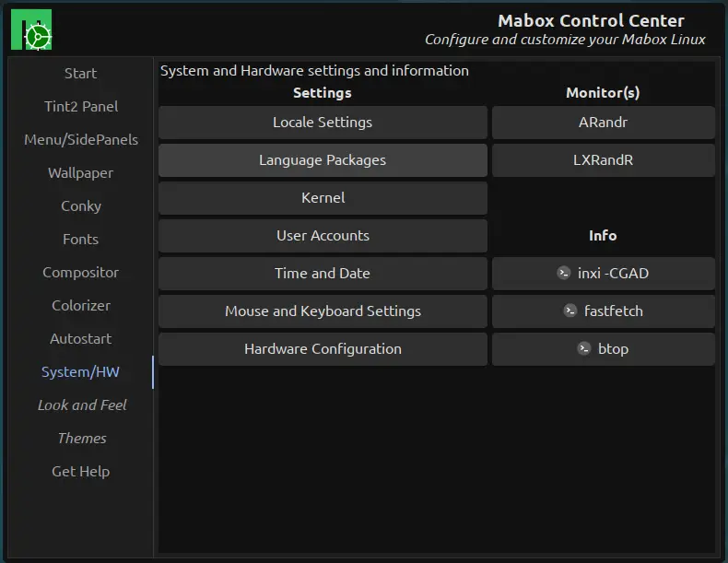Click terminal icon beside btop
This screenshot has width=728, height=563.
click(x=584, y=349)
